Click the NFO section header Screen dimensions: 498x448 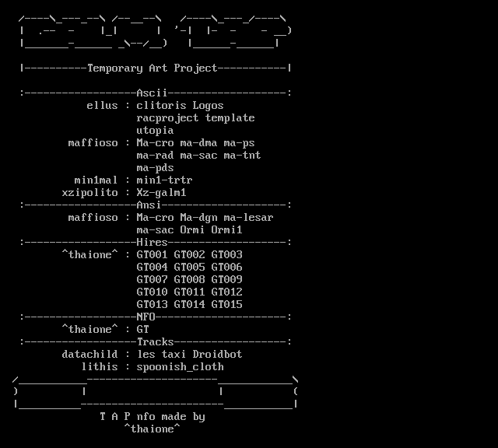click(x=146, y=317)
